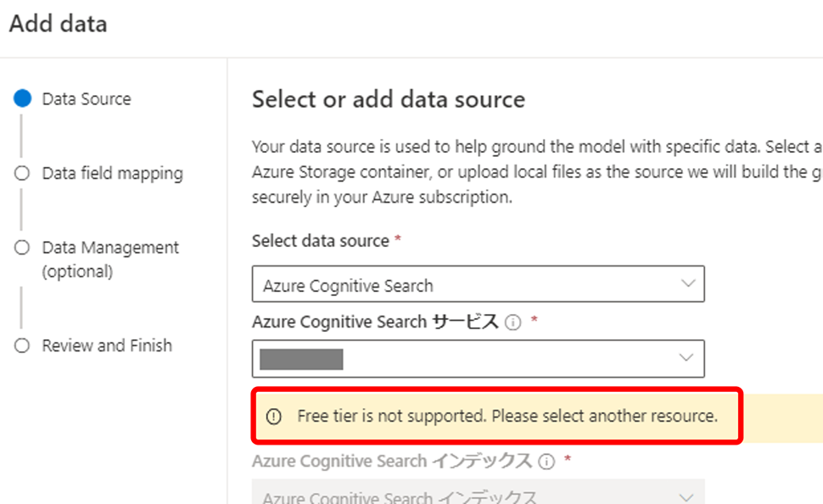Screen dimensions: 823x504
Task: Expand the Azure Cognitive Search サービス dropdown chevron
Action: click(x=687, y=358)
